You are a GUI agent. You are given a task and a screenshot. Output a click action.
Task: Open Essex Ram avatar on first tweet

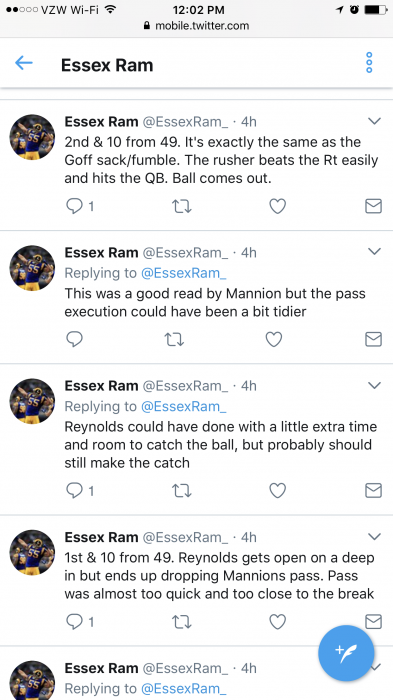[x=32, y=137]
